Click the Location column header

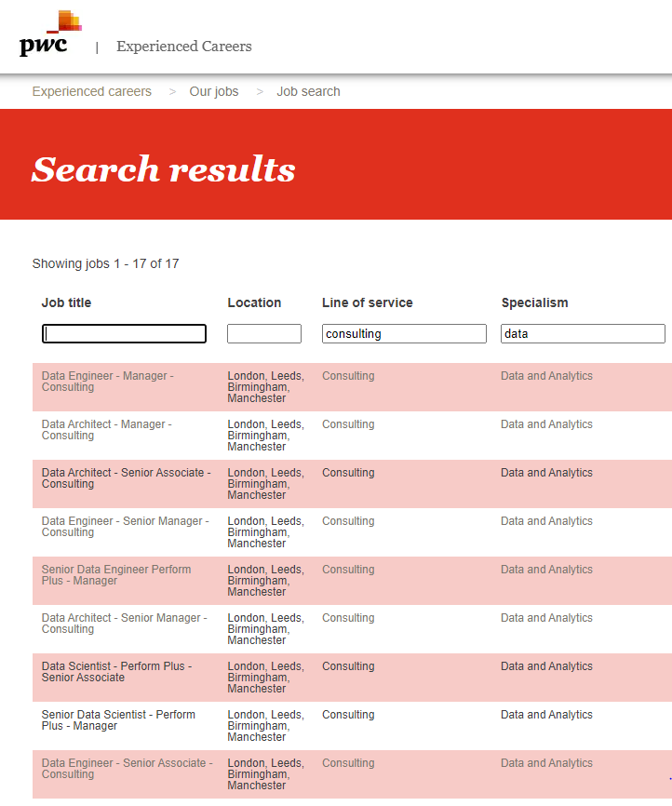pos(254,302)
